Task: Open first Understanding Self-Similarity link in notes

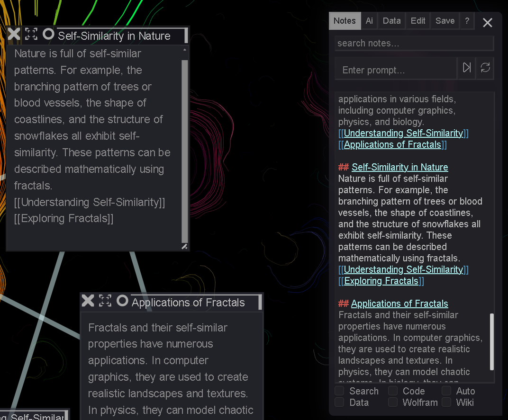Action: coord(403,133)
